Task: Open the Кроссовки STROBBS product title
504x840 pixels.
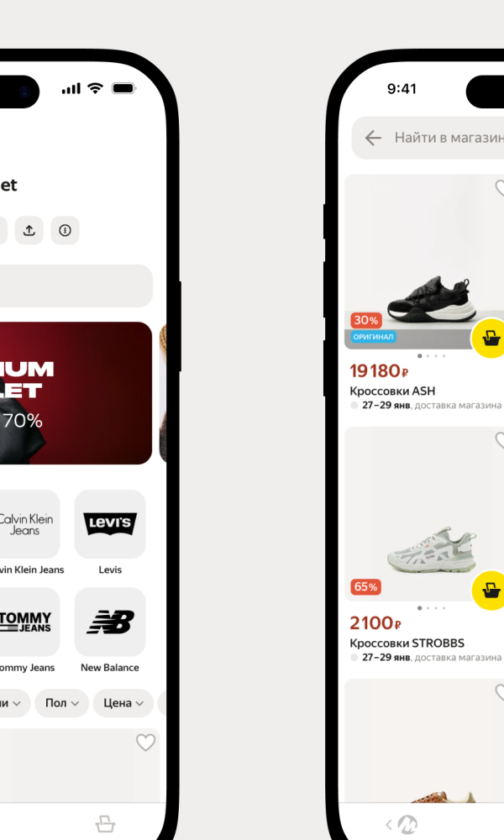Action: 407,643
